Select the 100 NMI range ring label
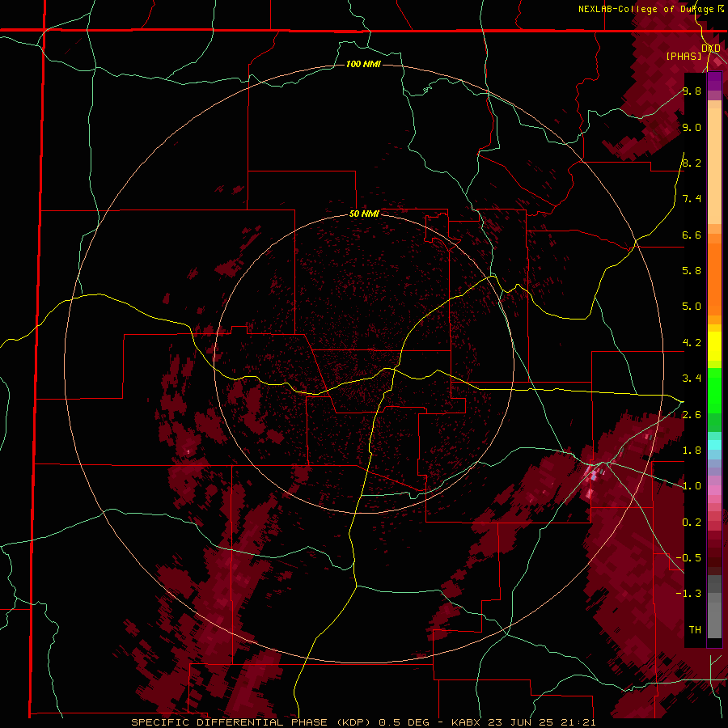Image resolution: width=728 pixels, height=728 pixels. coord(363,64)
